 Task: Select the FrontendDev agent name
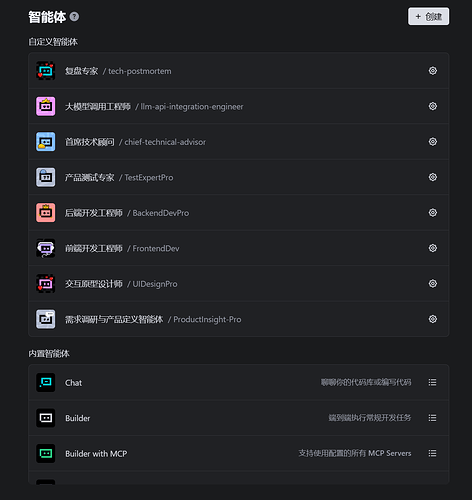tap(94, 248)
